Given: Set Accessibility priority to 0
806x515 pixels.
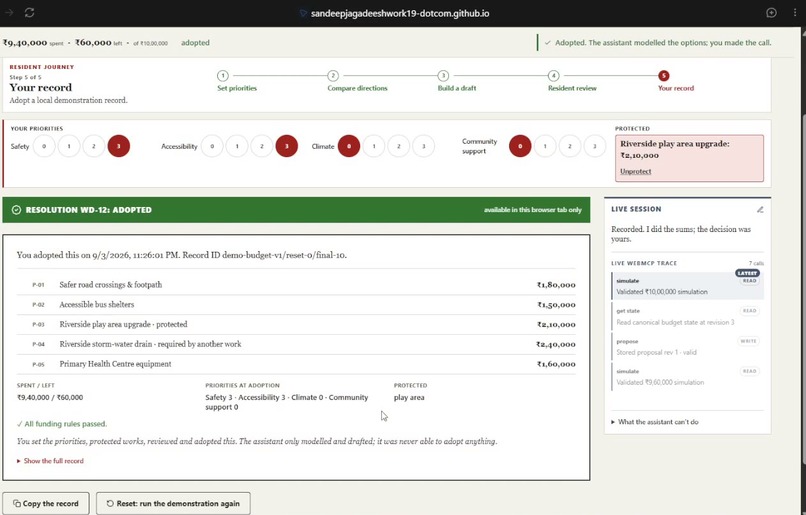Looking at the screenshot, I should coord(212,146).
